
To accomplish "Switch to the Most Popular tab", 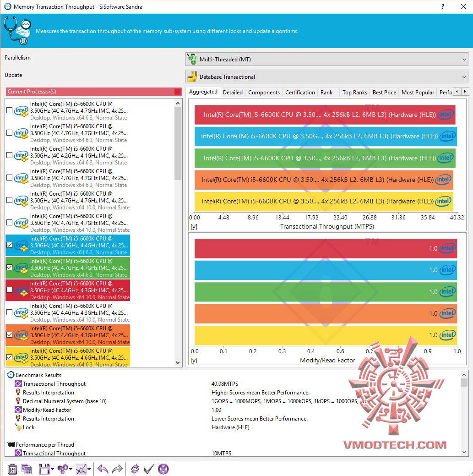I will tap(418, 92).
